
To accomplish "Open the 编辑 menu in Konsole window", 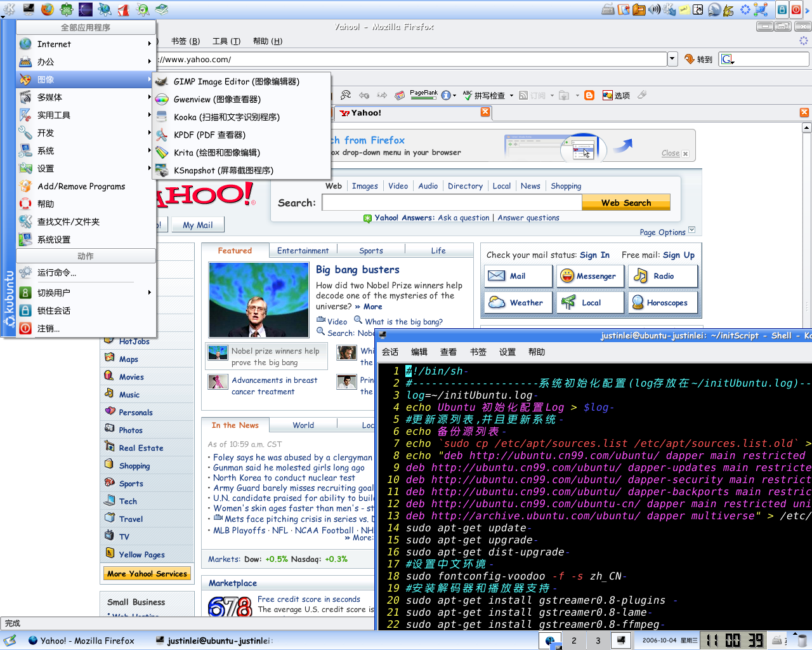I will (419, 352).
